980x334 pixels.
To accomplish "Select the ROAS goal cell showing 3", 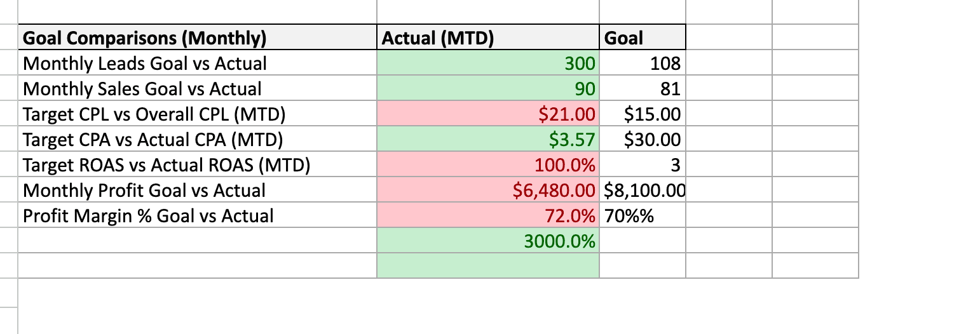I will point(642,165).
